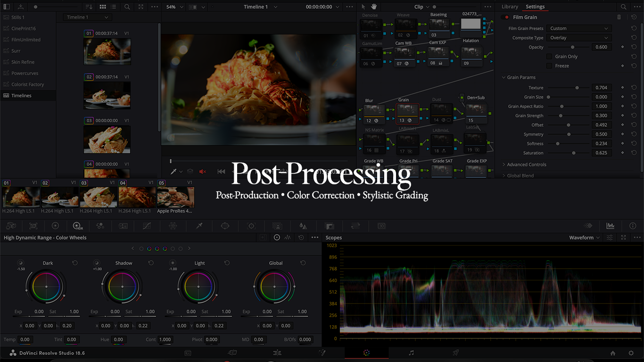Screen dimensions: 644x362
Task: Open the HDR Color Wheels palette
Action: point(77,226)
